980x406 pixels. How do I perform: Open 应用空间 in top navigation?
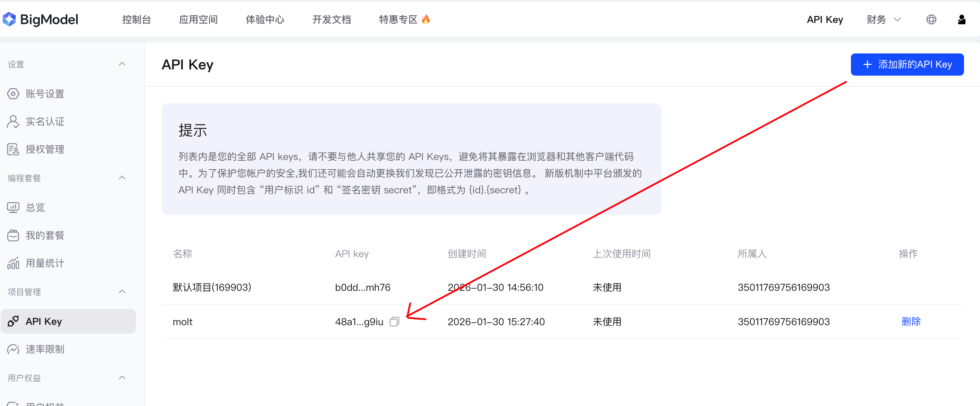point(198,19)
